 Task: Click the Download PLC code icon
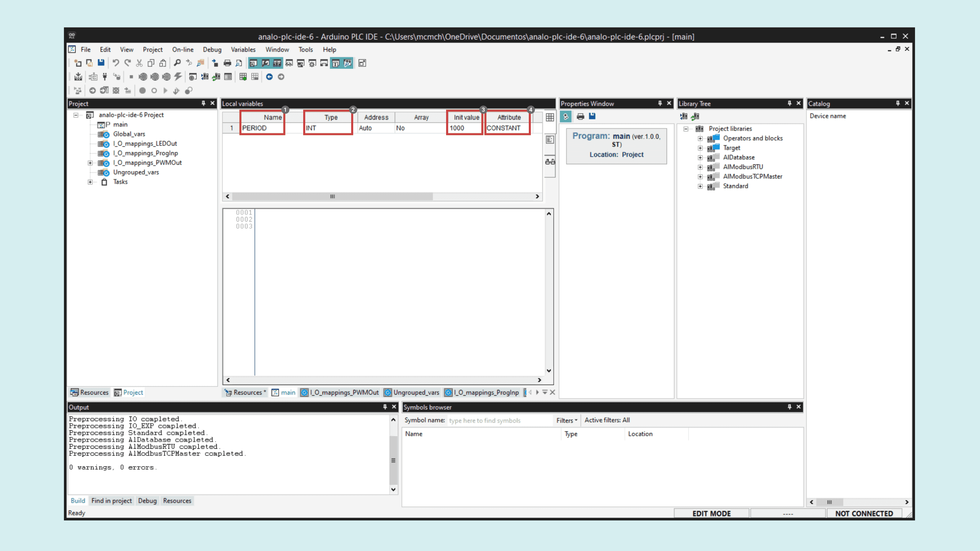(x=78, y=77)
